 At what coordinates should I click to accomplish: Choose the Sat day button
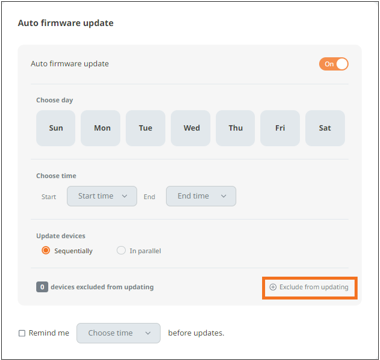coord(325,128)
